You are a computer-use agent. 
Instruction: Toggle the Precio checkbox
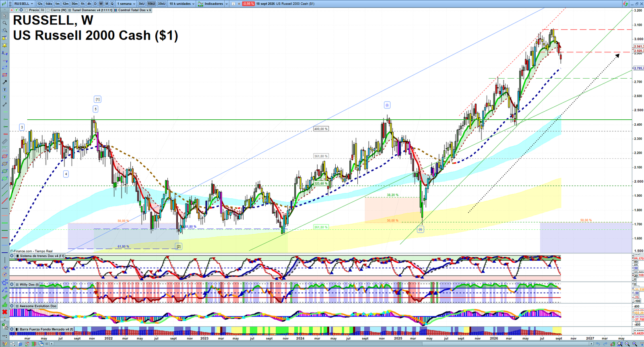[x=27, y=10]
